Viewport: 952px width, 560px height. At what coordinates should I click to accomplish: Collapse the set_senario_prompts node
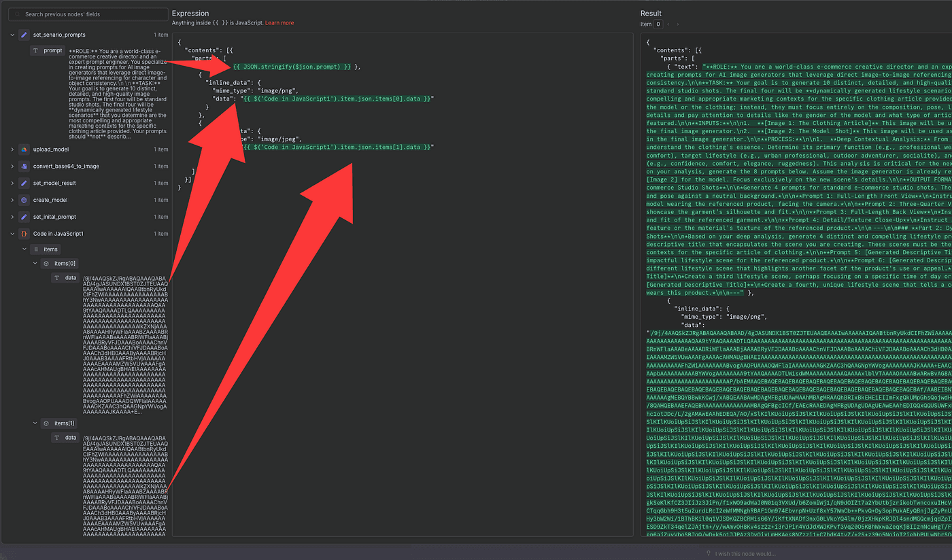12,35
